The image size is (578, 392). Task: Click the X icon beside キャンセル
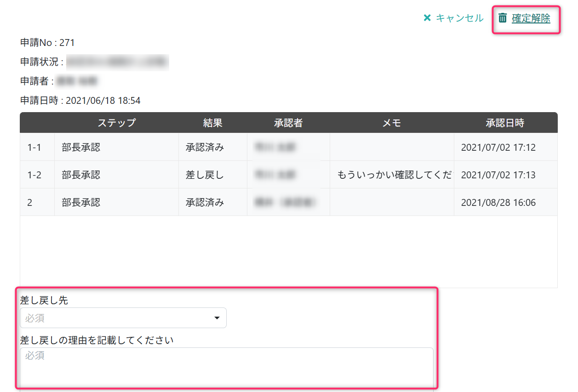click(427, 18)
